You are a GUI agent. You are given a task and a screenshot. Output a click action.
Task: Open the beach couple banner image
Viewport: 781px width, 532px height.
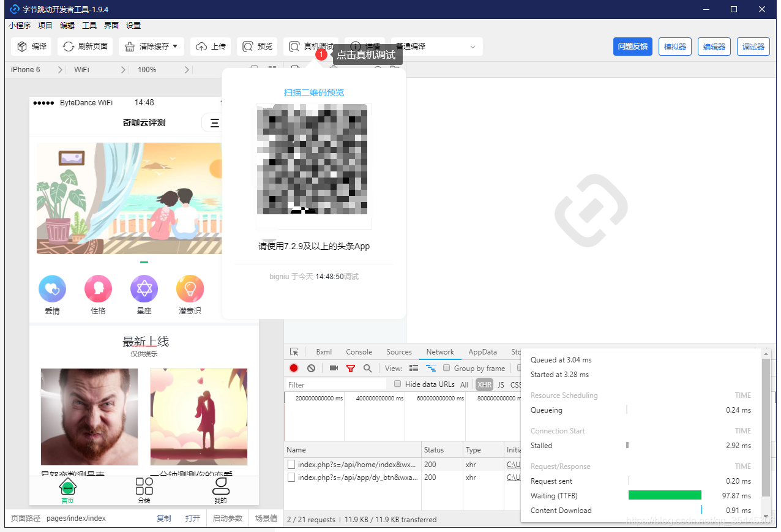pyautogui.click(x=129, y=198)
